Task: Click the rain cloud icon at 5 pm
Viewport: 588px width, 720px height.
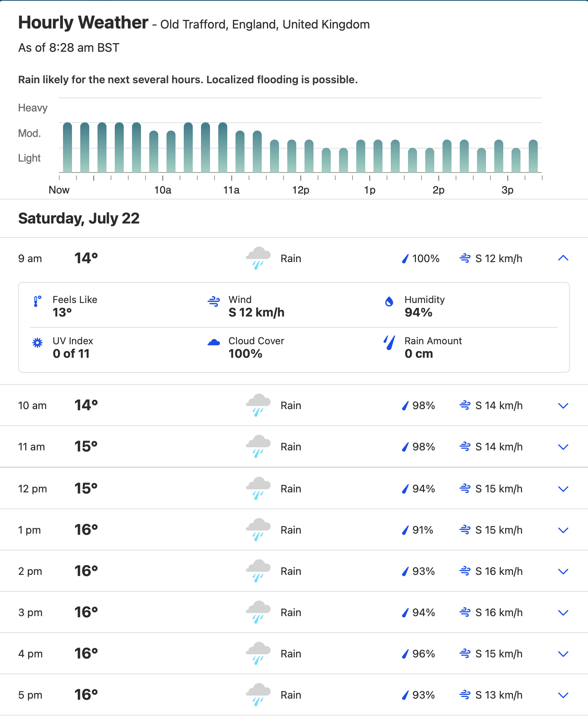Action: coord(258,695)
